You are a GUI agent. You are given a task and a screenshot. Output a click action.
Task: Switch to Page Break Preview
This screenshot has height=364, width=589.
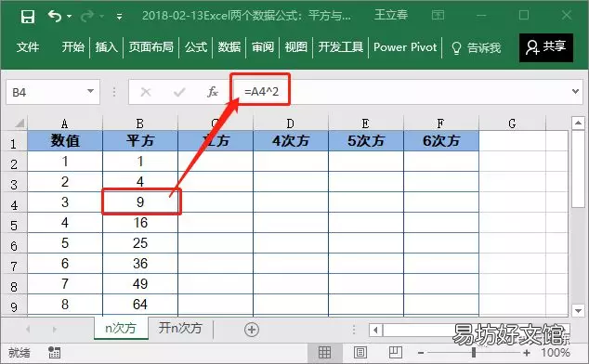click(x=395, y=352)
